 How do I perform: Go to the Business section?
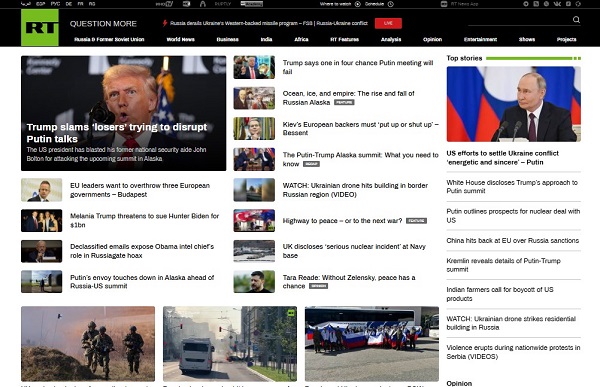[228, 39]
